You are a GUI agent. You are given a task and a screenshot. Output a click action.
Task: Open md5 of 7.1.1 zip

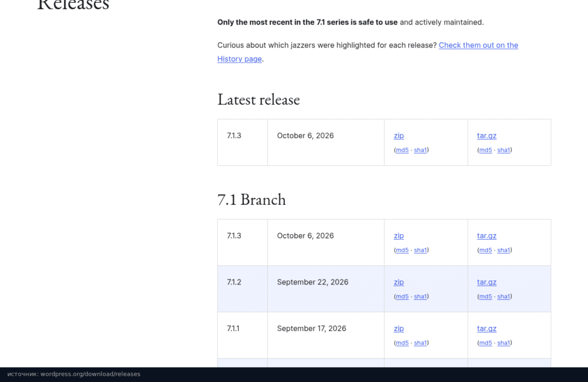402,342
